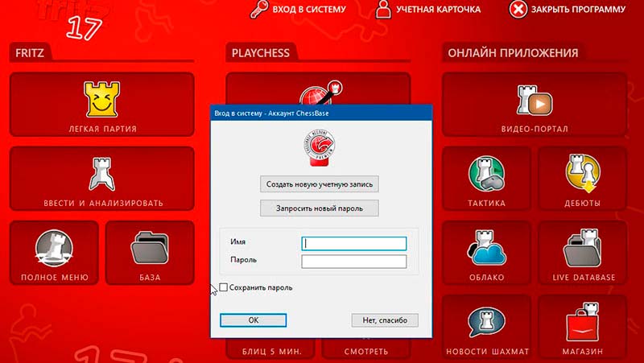Open the Live Database folder icon

click(x=582, y=248)
